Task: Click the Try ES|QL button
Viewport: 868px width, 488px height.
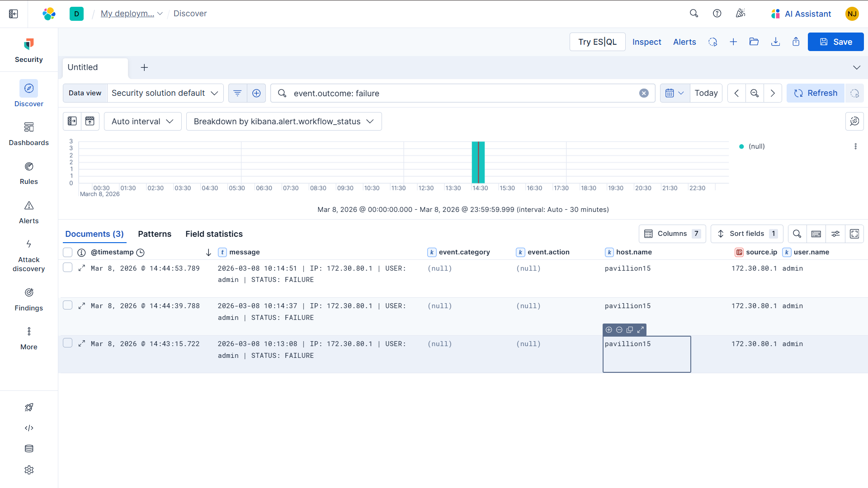Action: [597, 42]
